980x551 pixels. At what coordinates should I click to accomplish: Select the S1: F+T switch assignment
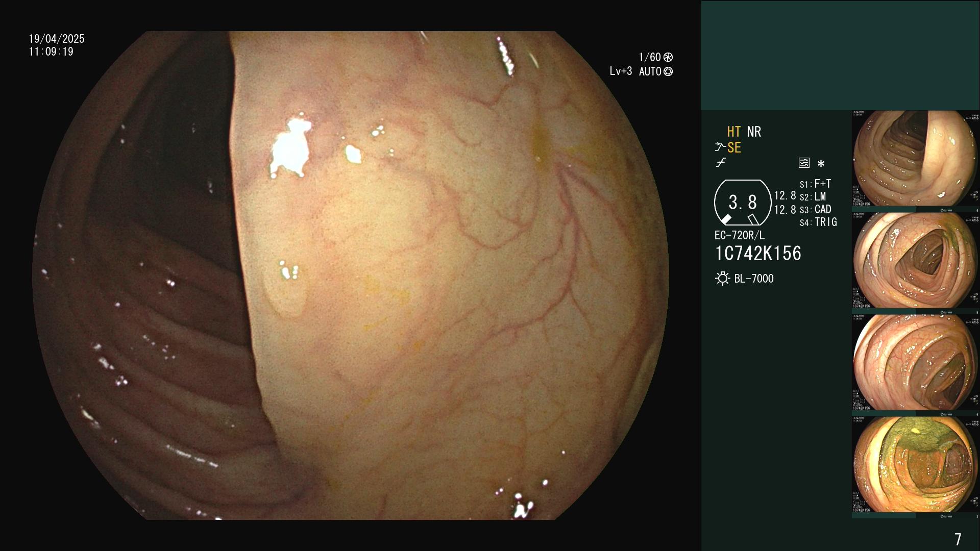click(815, 184)
